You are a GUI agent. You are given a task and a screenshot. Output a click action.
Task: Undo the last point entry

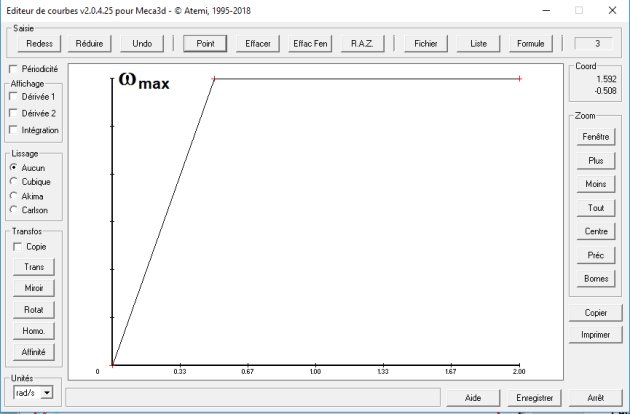pyautogui.click(x=142, y=43)
